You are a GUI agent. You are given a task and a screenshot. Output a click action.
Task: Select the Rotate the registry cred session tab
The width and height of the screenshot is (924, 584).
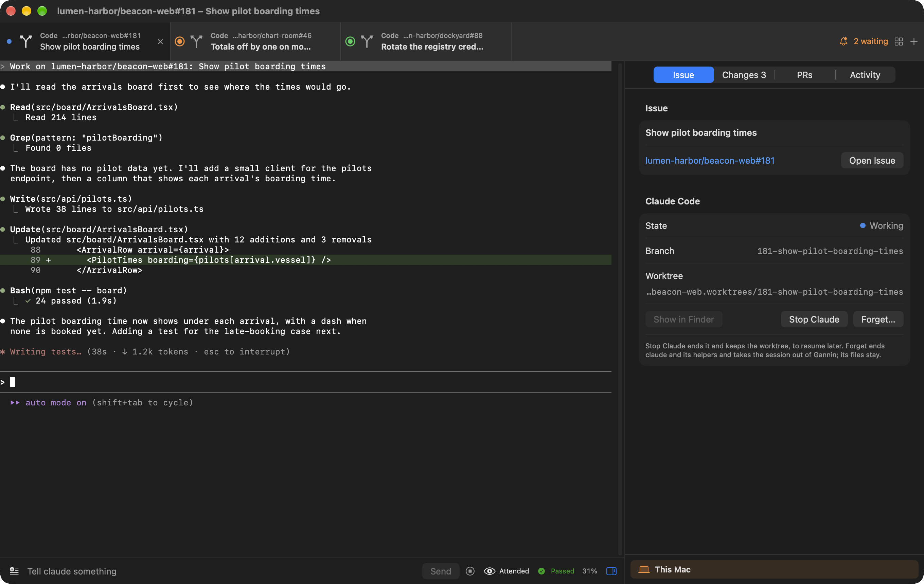click(426, 41)
